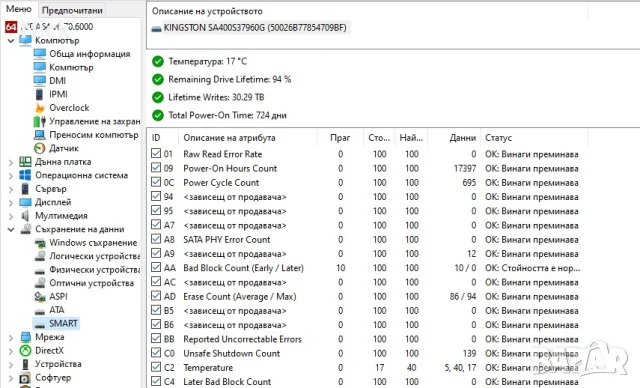640x388 pixels.
Task: Click the Temperature 17 °C status line
Action: (200, 62)
